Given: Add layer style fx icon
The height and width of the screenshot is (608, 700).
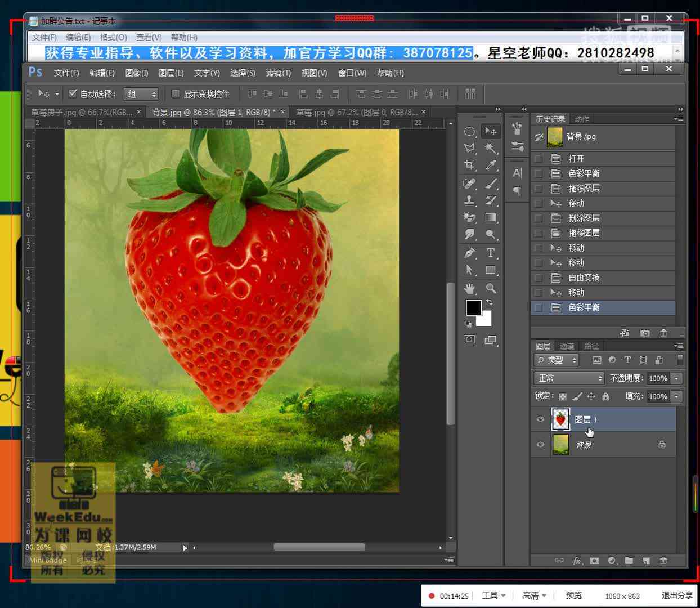Looking at the screenshot, I should click(577, 561).
